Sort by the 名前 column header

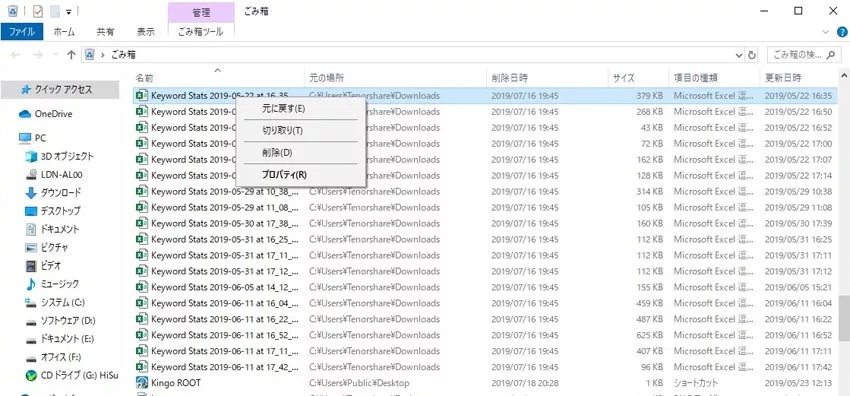coord(218,78)
